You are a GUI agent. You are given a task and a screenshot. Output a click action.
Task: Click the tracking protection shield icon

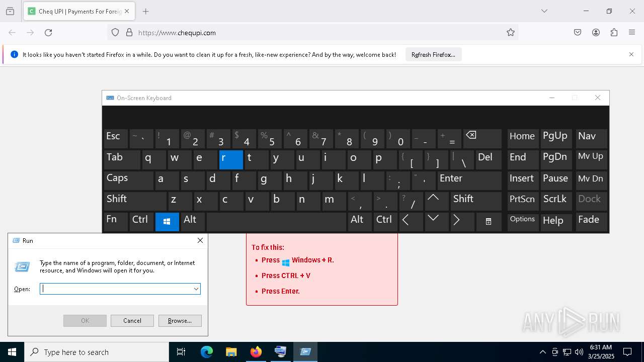(x=115, y=33)
